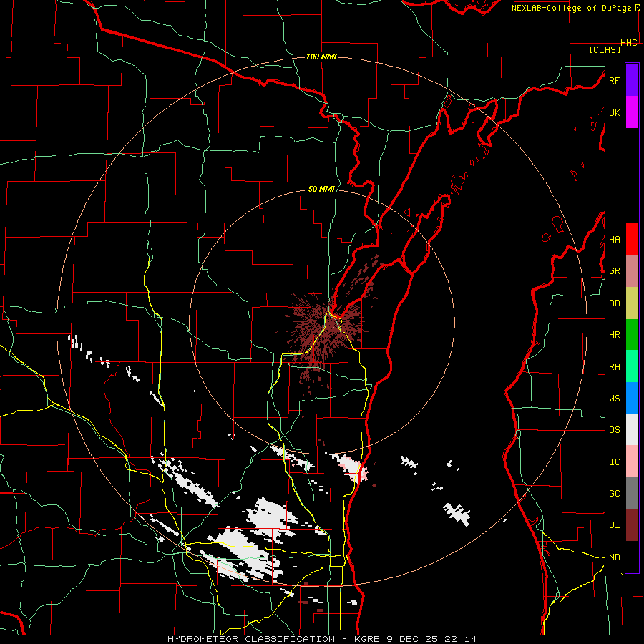Screen dimensions: 644x644
Task: Click the pink GR legend swatch
Action: (632, 271)
